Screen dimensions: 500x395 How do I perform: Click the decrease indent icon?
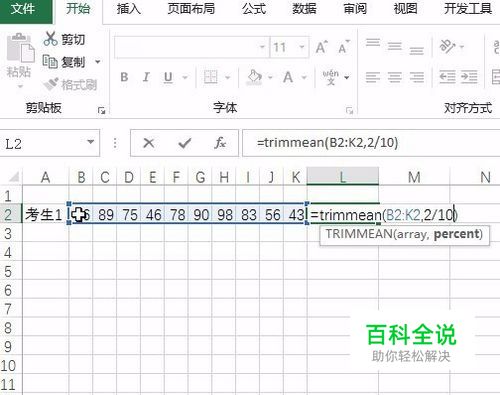pos(447,77)
